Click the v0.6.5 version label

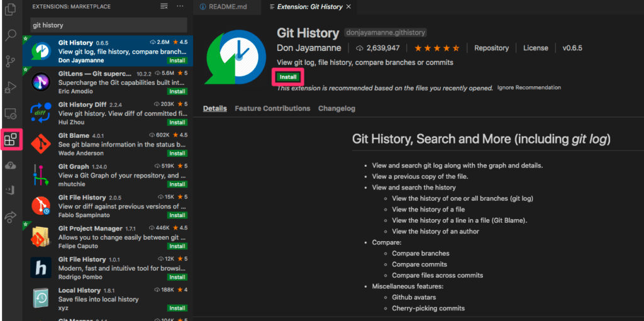(x=572, y=48)
